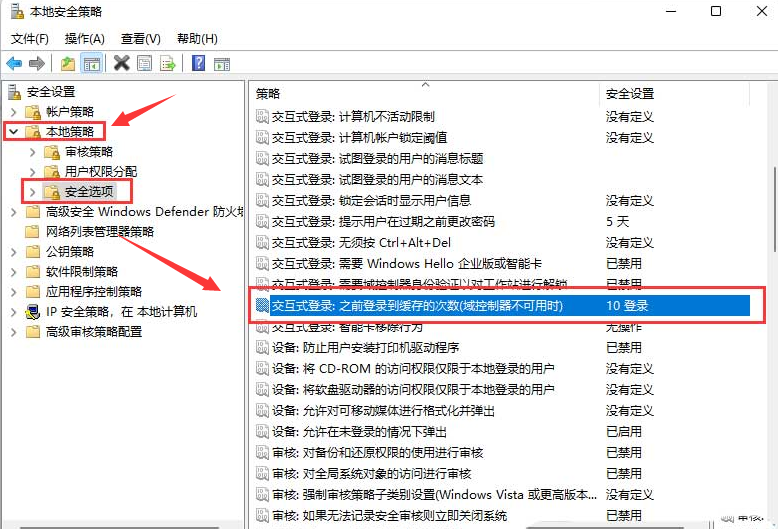This screenshot has width=778, height=529.
Task: Select 交互式登录: 之前登录到缓存的次数 policy row
Action: click(x=502, y=305)
